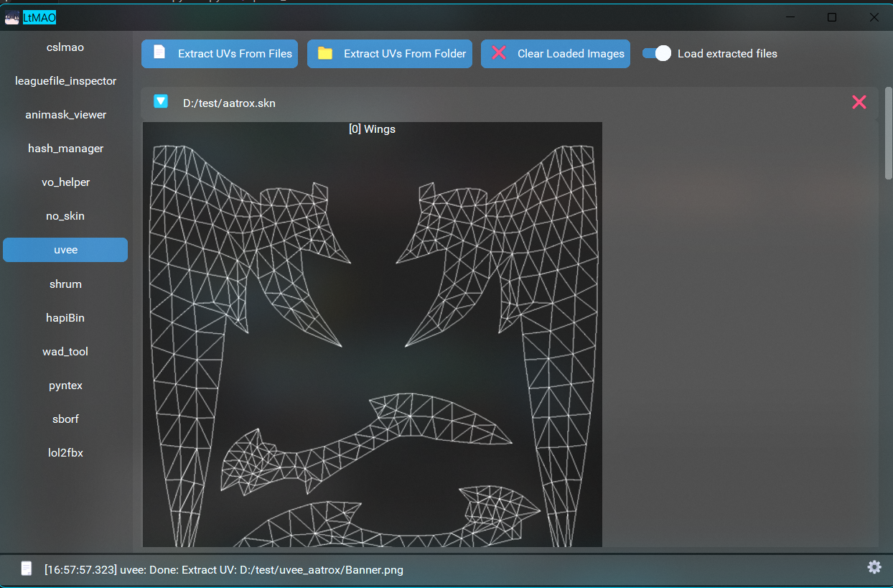Image resolution: width=893 pixels, height=588 pixels.
Task: Click Clear Loaded Images button
Action: [556, 54]
